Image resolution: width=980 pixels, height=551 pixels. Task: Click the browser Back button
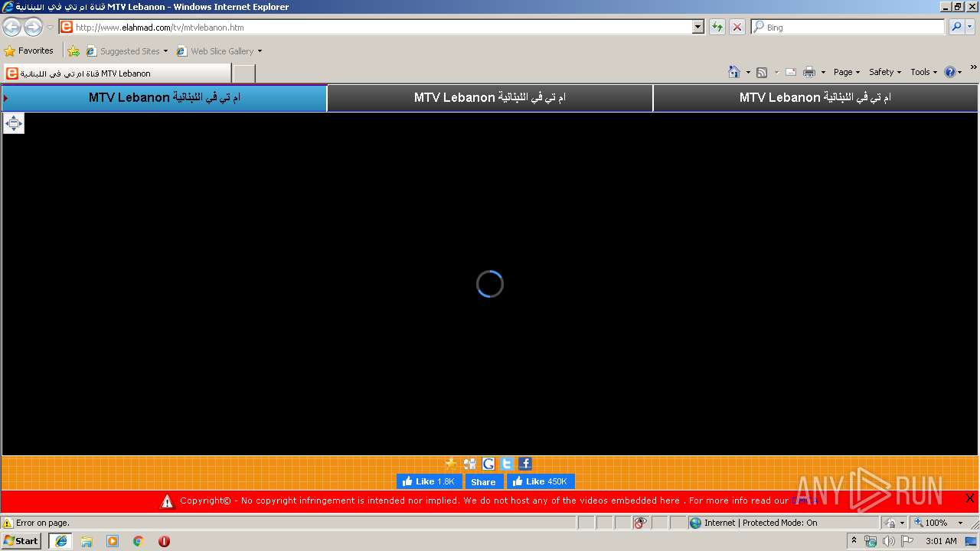[x=12, y=28]
